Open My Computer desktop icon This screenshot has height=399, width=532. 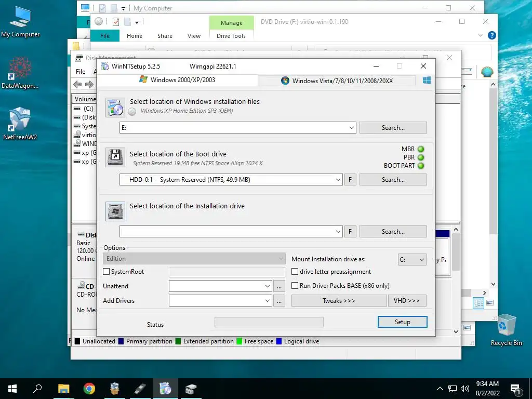pos(20,21)
